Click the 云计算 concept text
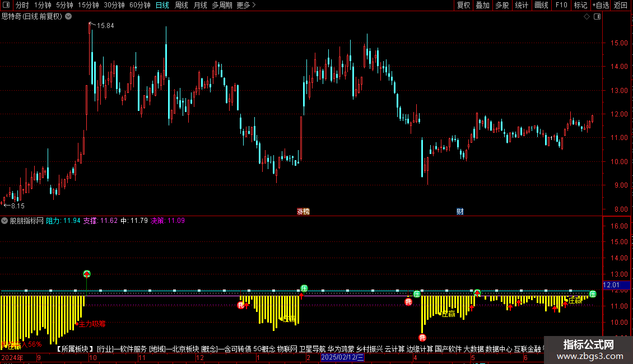633x364 pixels. 394,349
